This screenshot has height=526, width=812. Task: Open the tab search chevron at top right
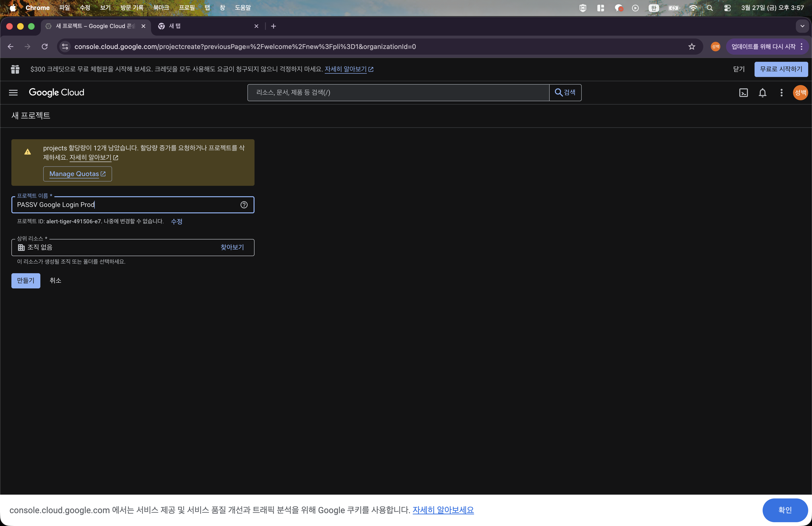point(802,26)
